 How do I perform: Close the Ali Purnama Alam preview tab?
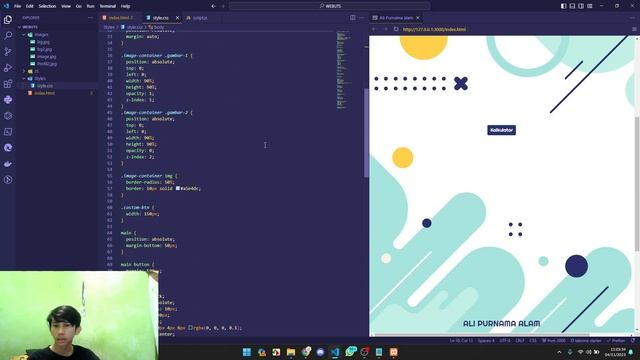point(418,18)
